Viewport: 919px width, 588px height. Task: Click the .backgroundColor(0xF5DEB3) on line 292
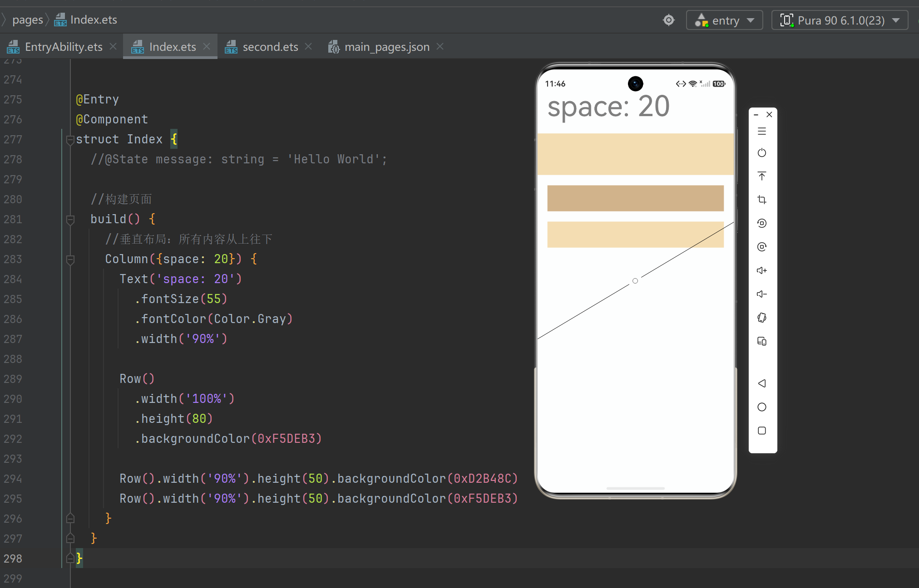tap(228, 439)
